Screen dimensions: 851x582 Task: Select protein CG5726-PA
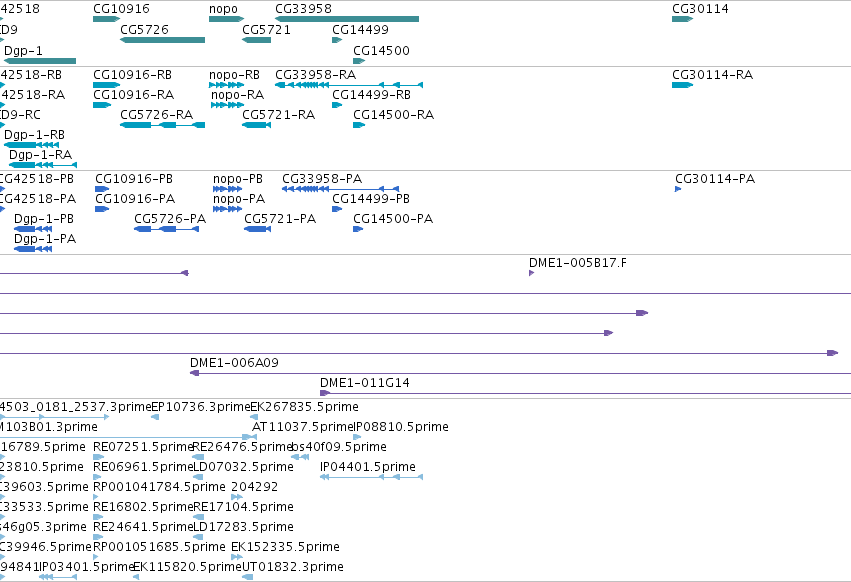coord(167,229)
